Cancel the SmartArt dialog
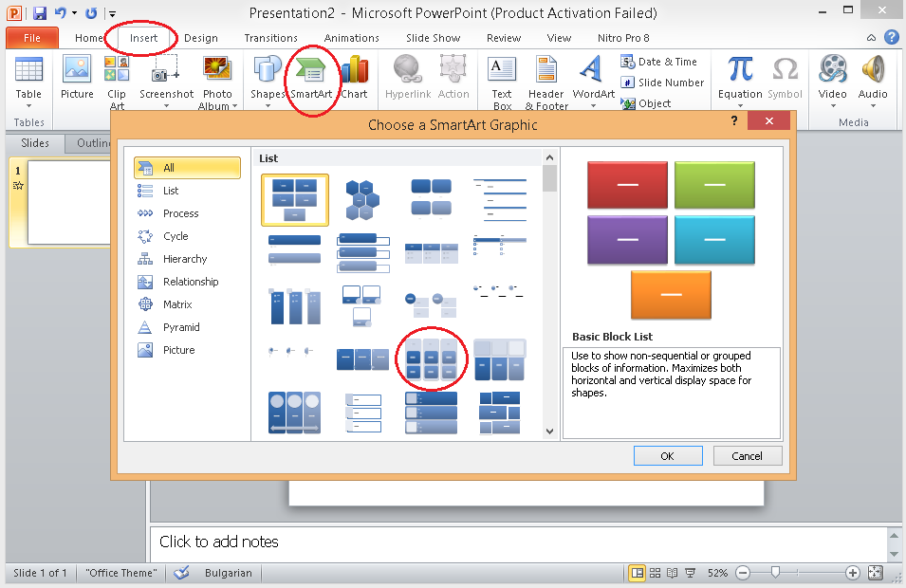 click(x=747, y=456)
